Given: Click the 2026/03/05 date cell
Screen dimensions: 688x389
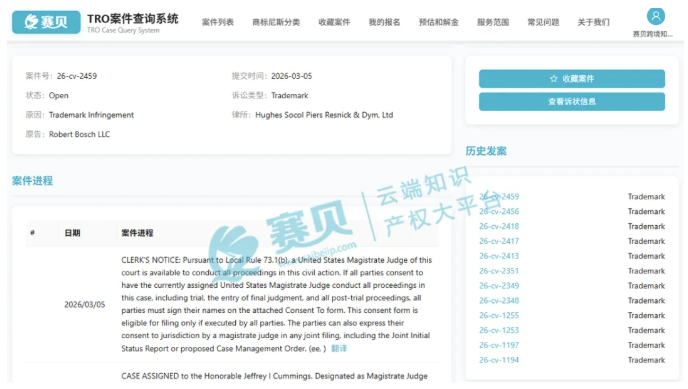Looking at the screenshot, I should pos(85,304).
